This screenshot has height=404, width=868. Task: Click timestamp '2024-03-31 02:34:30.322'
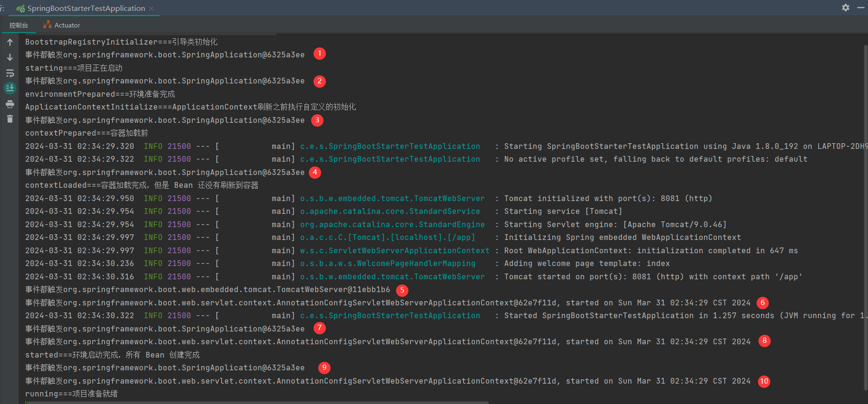tap(80, 316)
